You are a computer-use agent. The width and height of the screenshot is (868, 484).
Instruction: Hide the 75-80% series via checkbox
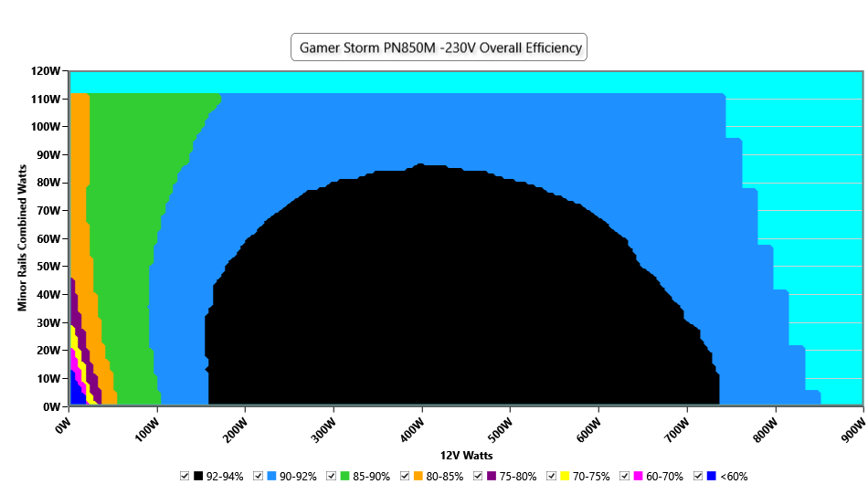(478, 476)
